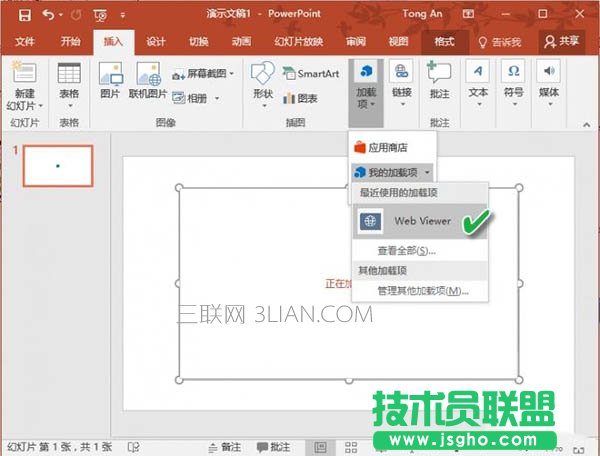
Task: Click the 链接 links icon
Action: pos(401,71)
